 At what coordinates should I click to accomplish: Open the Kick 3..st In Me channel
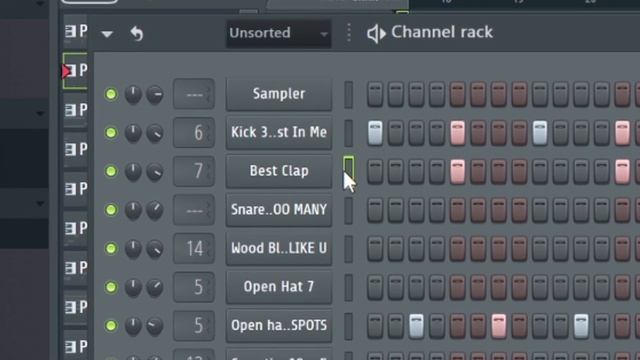pyautogui.click(x=279, y=133)
